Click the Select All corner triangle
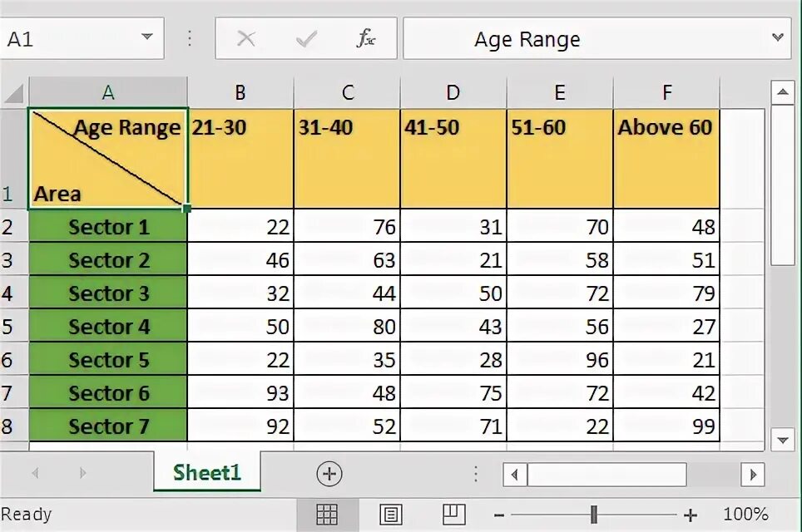The height and width of the screenshot is (532, 802). pos(14,94)
